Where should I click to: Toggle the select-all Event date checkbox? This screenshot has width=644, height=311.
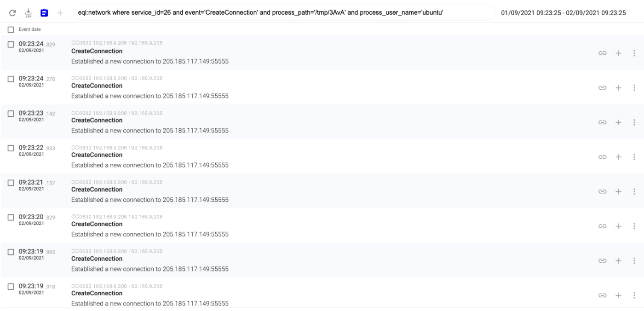click(11, 29)
